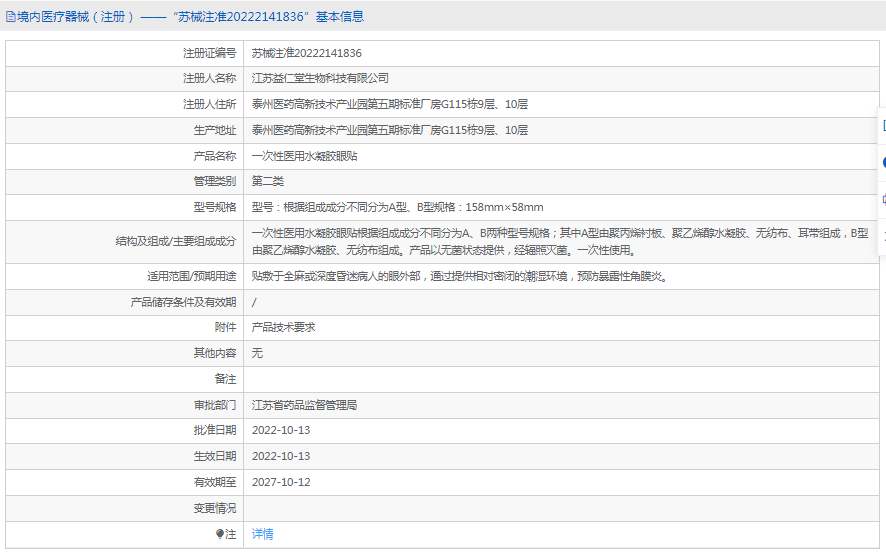Select company name 江苏益仁堂生物科技有限公司
The height and width of the screenshot is (553, 886).
pos(320,79)
